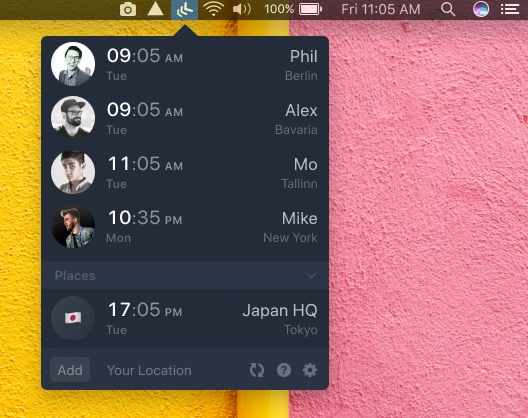Screen dimensions: 528x418
Task: Open Mike New York entry
Action: point(185,227)
